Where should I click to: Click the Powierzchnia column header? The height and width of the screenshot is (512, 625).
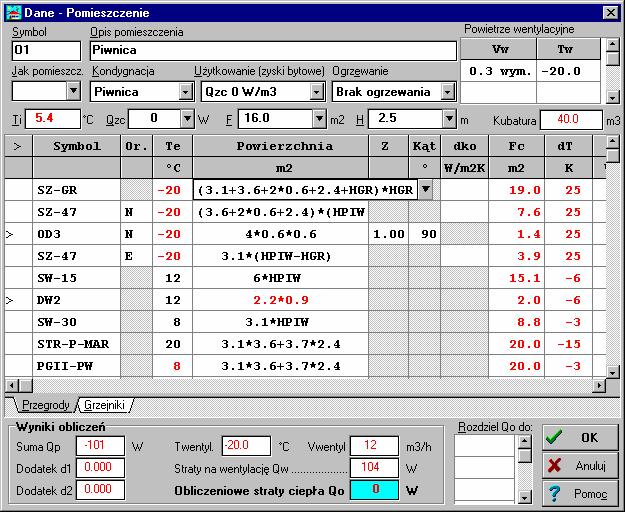[281, 146]
